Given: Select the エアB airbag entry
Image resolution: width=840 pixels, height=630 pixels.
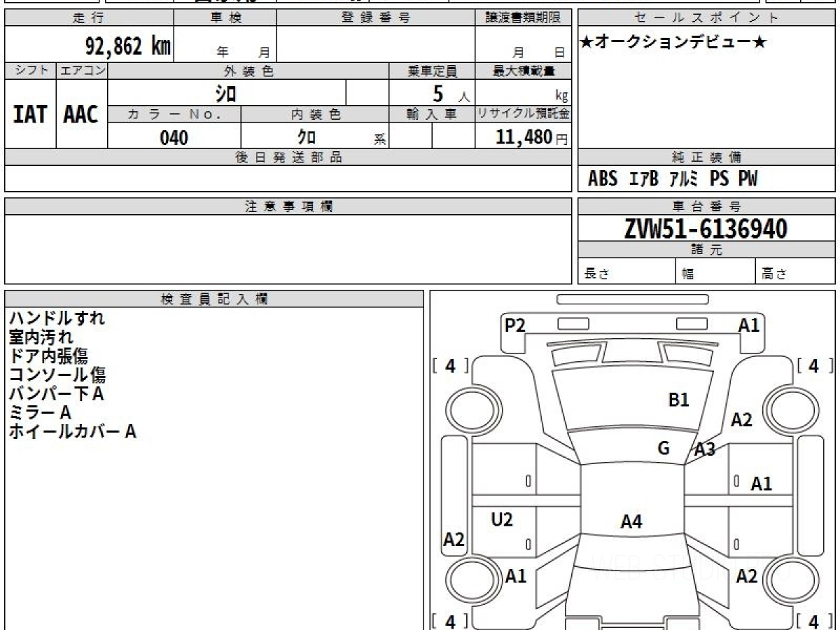Looking at the screenshot, I should (644, 179).
